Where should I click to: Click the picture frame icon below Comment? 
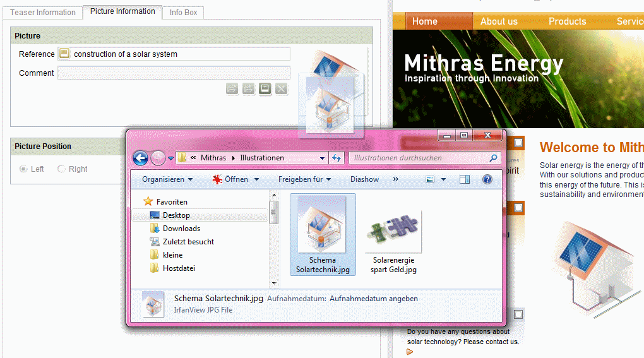tap(265, 88)
